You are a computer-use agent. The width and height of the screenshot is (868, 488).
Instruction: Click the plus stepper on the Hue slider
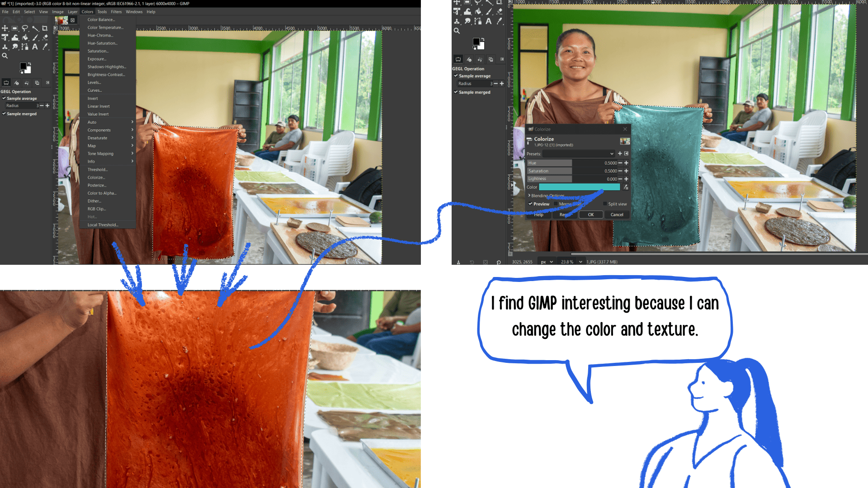[626, 163]
